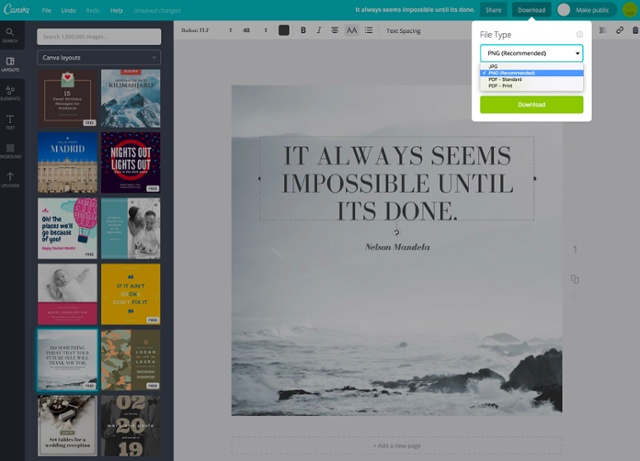
Task: Click Redo in top bar
Action: tap(93, 10)
